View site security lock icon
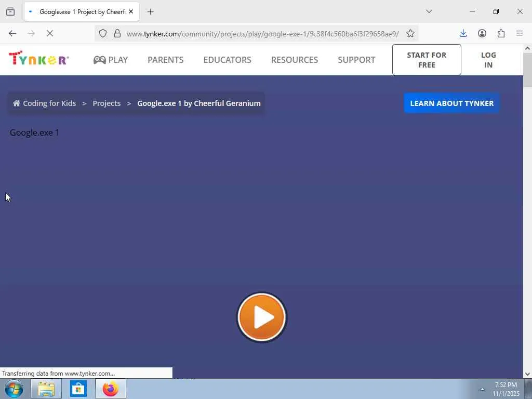Screen dimensions: 532x399 (x=117, y=33)
